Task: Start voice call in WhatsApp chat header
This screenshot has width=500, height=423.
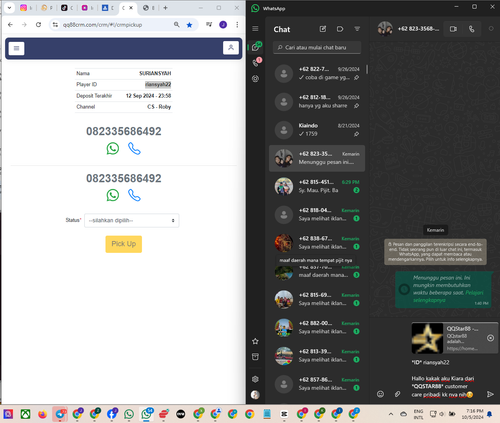Action: 472,29
